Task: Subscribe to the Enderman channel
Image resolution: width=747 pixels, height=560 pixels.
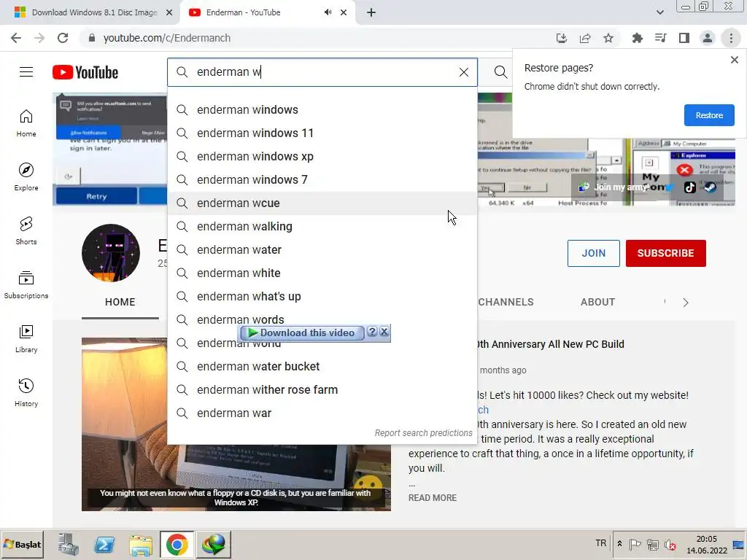Action: coord(665,253)
